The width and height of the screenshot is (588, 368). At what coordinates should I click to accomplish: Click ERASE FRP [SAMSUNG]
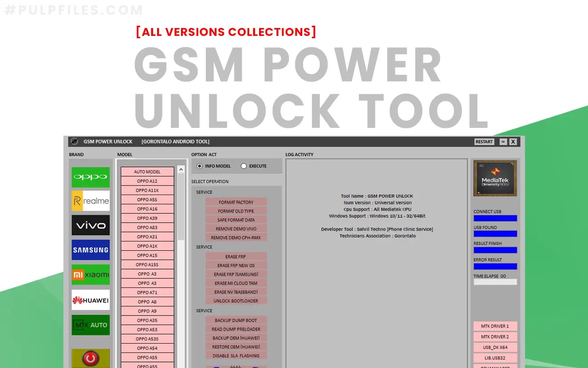click(x=236, y=275)
